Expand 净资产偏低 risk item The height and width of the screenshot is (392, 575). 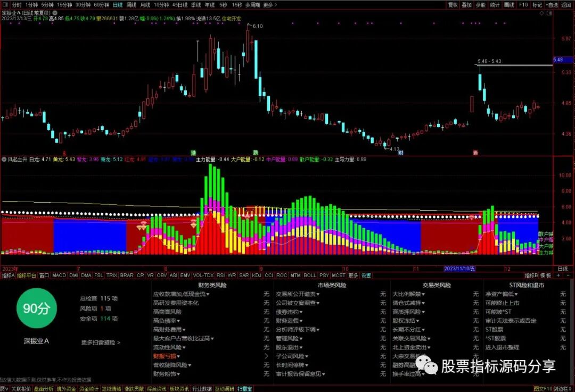coord(502,294)
